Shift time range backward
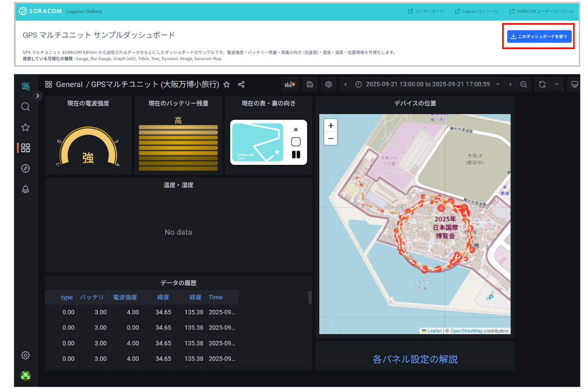This screenshot has height=392, width=585. tap(345, 84)
